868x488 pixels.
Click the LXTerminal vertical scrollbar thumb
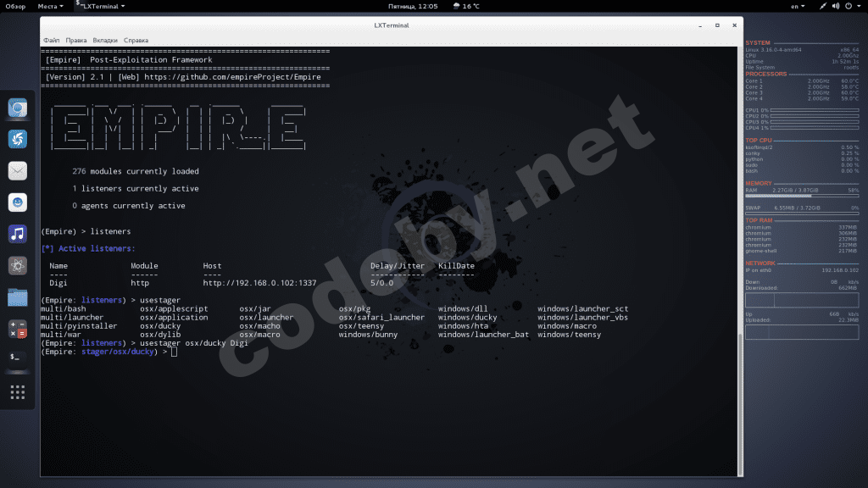tap(740, 404)
